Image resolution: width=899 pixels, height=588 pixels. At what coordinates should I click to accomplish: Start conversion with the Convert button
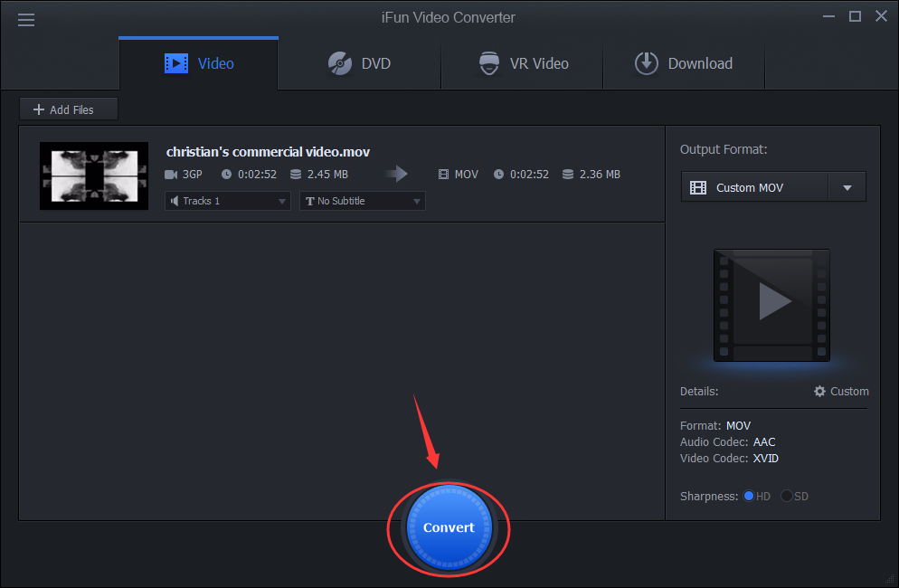449,527
